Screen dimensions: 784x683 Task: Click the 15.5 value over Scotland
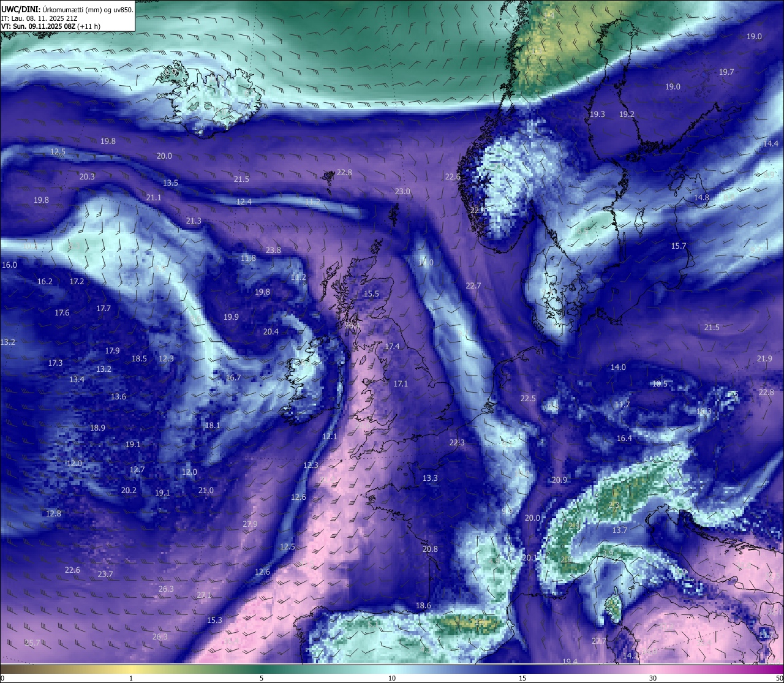click(x=371, y=294)
